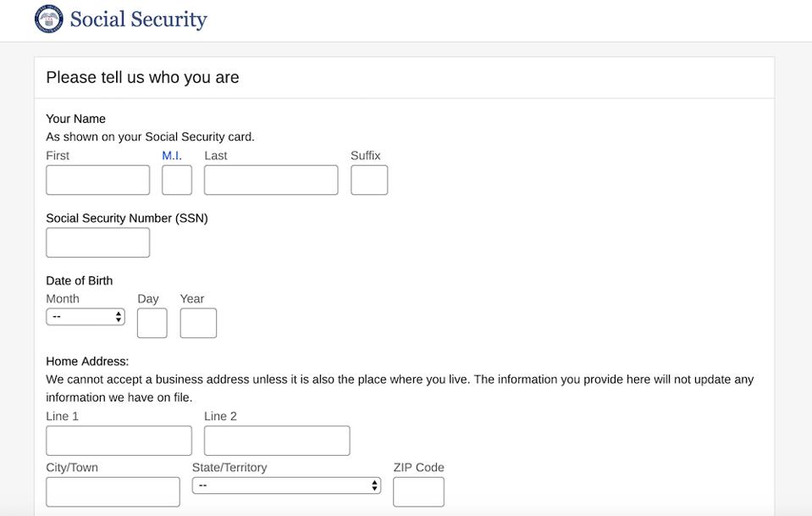Focus the City/Town input field
Image resolution: width=812 pixels, height=516 pixels.
point(113,491)
